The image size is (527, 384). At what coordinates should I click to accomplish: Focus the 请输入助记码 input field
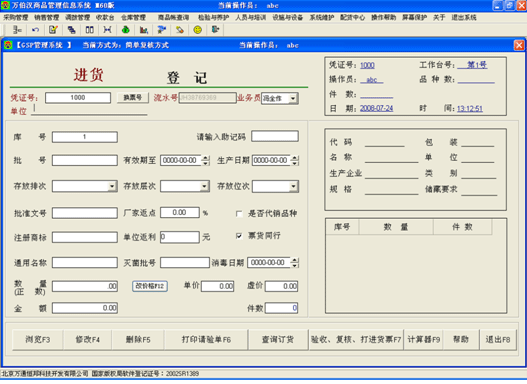(x=275, y=136)
